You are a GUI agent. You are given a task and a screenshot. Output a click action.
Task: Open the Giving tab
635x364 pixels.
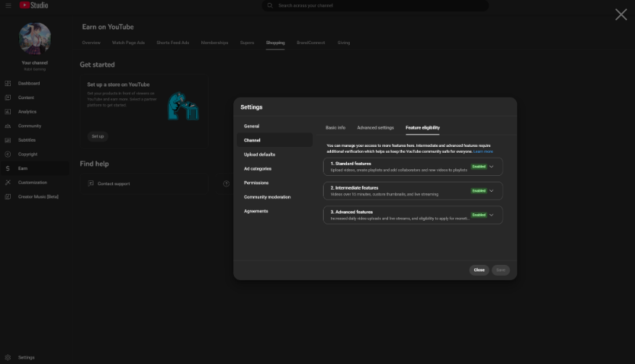click(x=343, y=43)
